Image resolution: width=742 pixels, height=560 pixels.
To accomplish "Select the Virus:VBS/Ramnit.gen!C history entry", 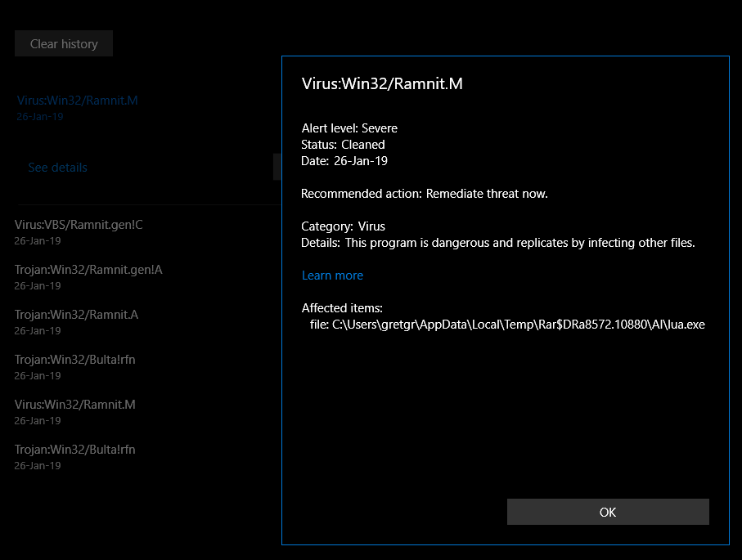I will click(79, 225).
